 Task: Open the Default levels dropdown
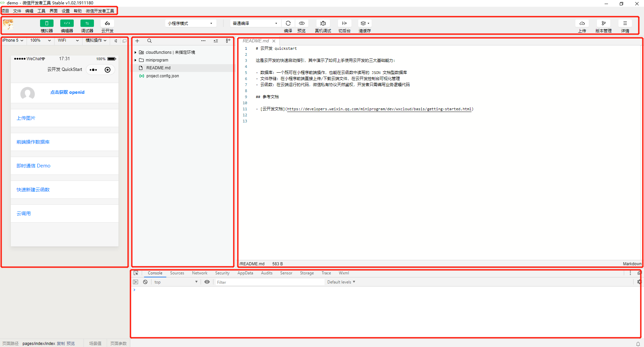[341, 282]
